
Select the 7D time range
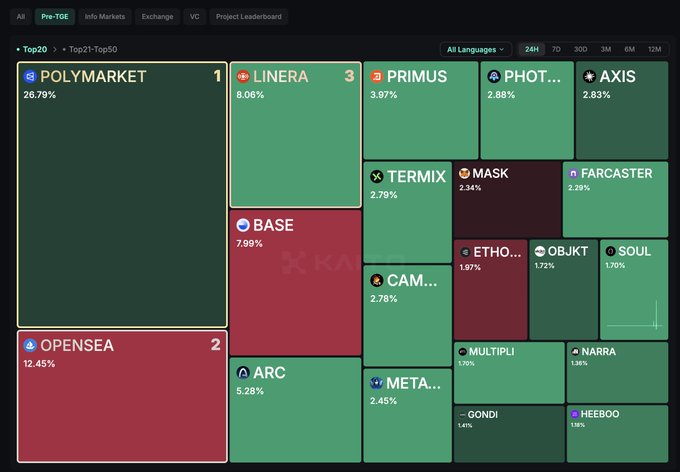pyautogui.click(x=556, y=49)
